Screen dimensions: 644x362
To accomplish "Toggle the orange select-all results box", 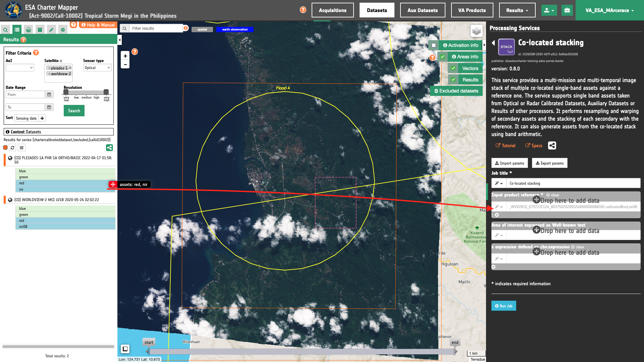I will coord(5,147).
